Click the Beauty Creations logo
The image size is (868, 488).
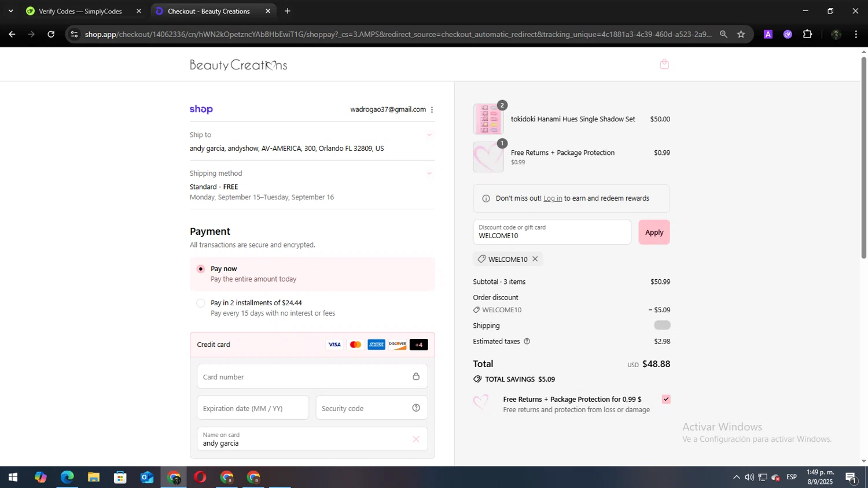(x=238, y=64)
